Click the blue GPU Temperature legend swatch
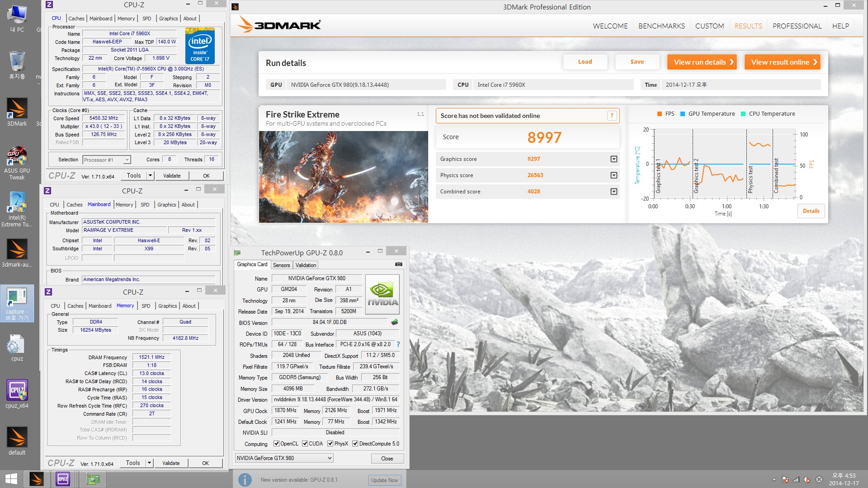This screenshot has height=488, width=868. 683,114
